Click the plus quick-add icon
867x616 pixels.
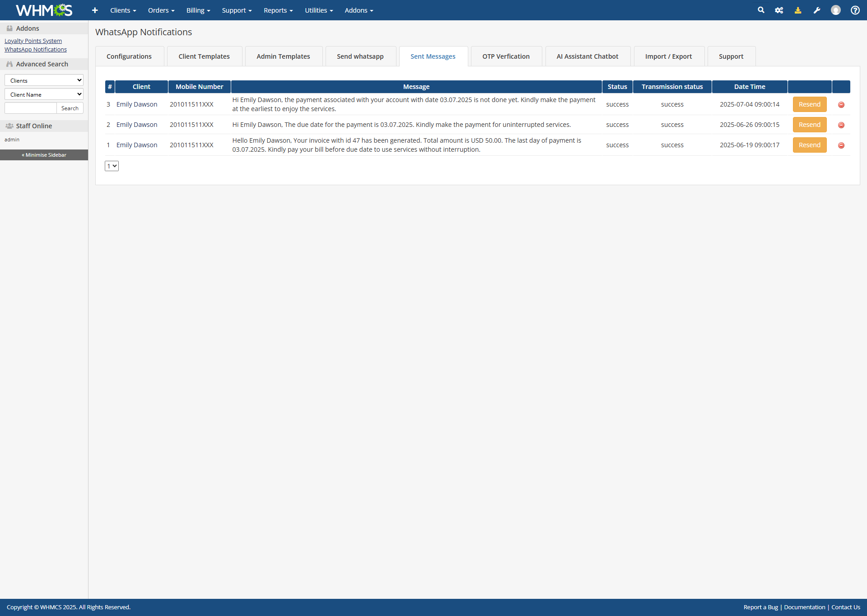(x=95, y=10)
